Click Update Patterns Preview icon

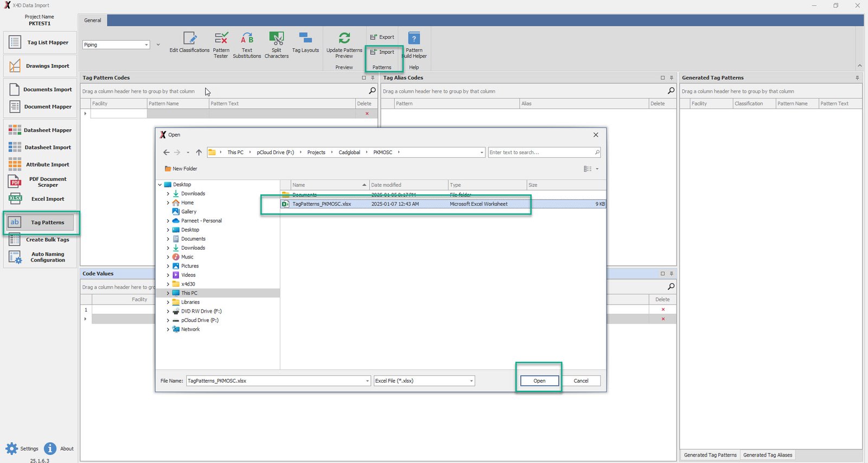[344, 39]
